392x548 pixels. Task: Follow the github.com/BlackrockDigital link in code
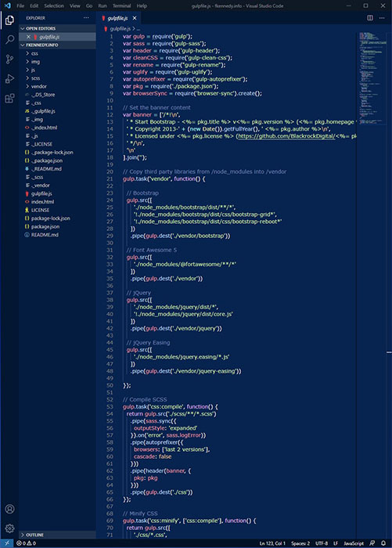click(x=286, y=136)
